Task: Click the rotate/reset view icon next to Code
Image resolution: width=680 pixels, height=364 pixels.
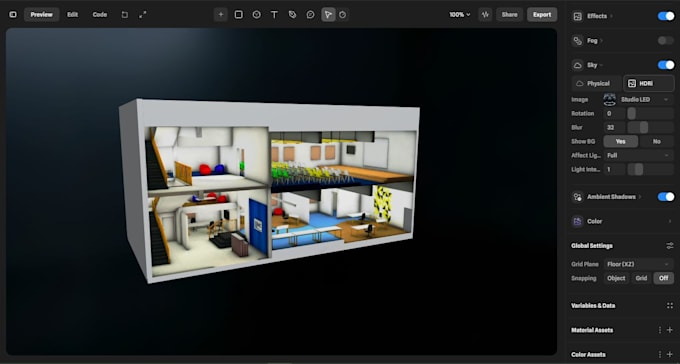Action: tap(124, 14)
